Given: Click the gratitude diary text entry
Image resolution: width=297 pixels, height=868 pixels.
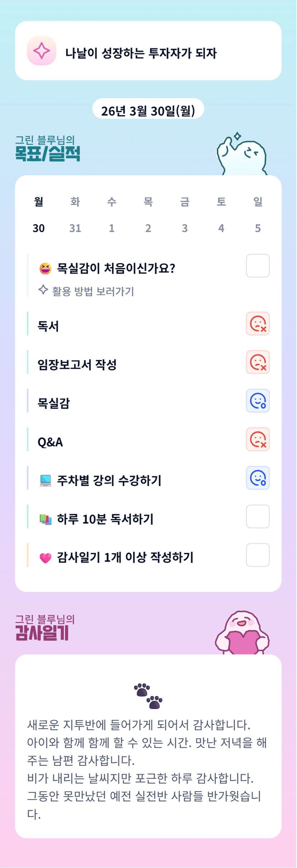Looking at the screenshot, I should click(147, 769).
